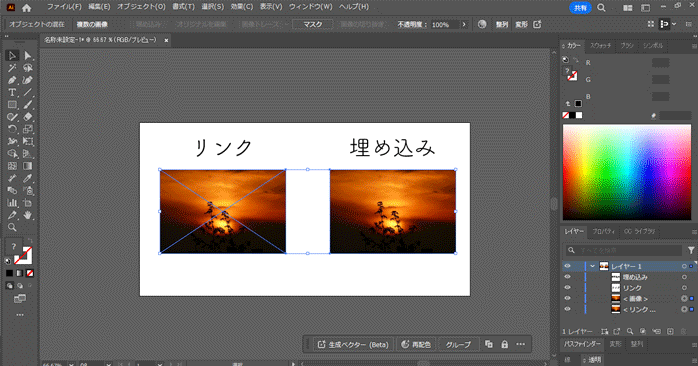Select the Zoom tool in toolbar

(x=12, y=227)
